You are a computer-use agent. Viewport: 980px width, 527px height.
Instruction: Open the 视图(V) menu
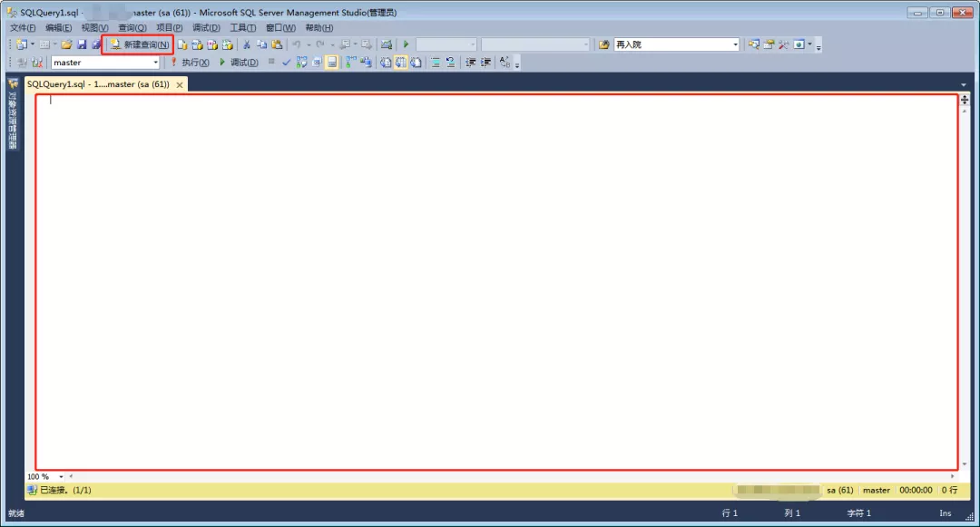tap(94, 27)
